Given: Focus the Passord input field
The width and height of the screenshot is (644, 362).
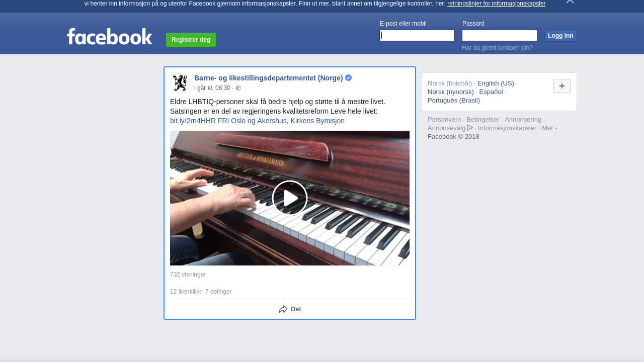Looking at the screenshot, I should pyautogui.click(x=500, y=35).
